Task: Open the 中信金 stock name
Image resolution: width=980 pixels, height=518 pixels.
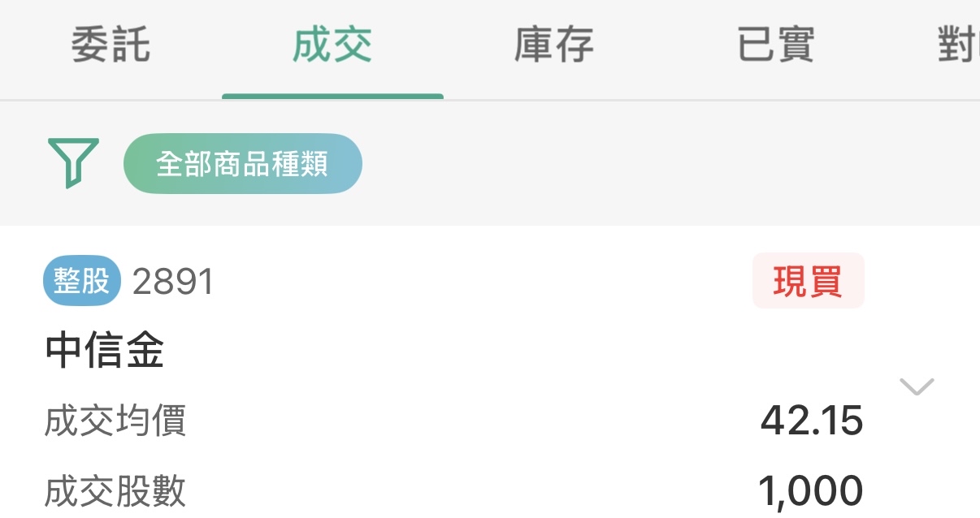Action: pos(105,351)
